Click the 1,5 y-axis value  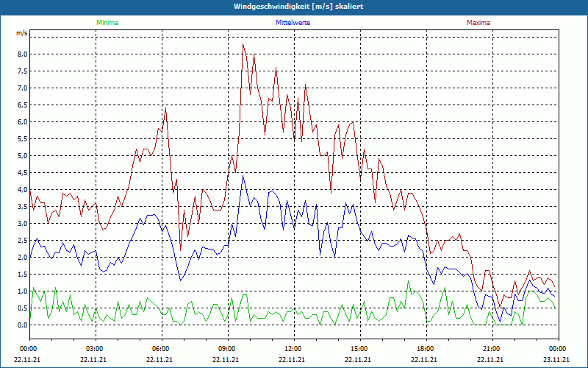23,274
